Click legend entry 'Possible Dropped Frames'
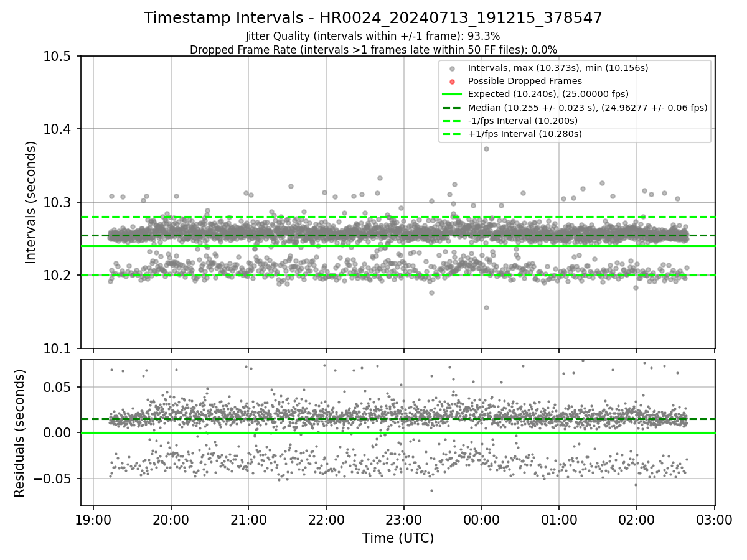Image resolution: width=747 pixels, height=560 pixels. coord(525,81)
